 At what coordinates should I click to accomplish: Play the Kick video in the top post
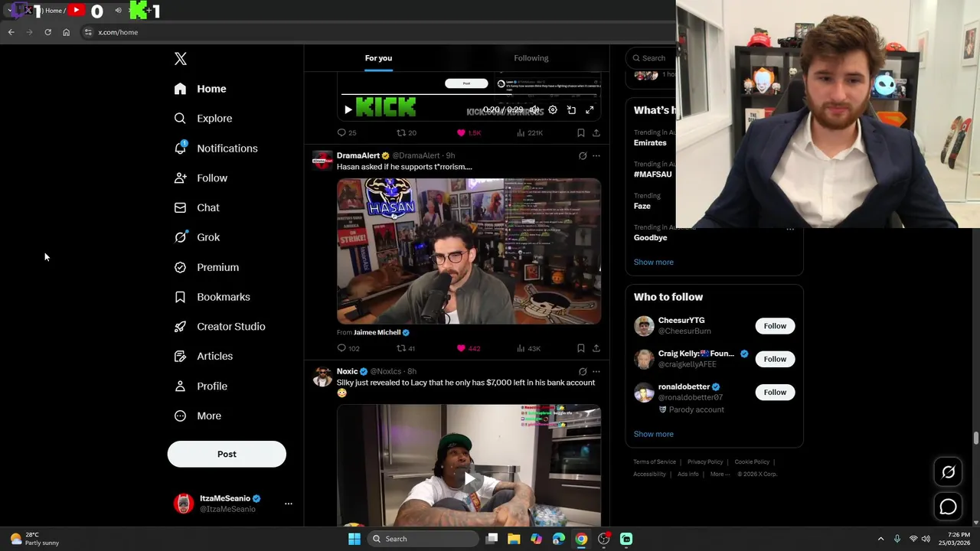coord(348,110)
